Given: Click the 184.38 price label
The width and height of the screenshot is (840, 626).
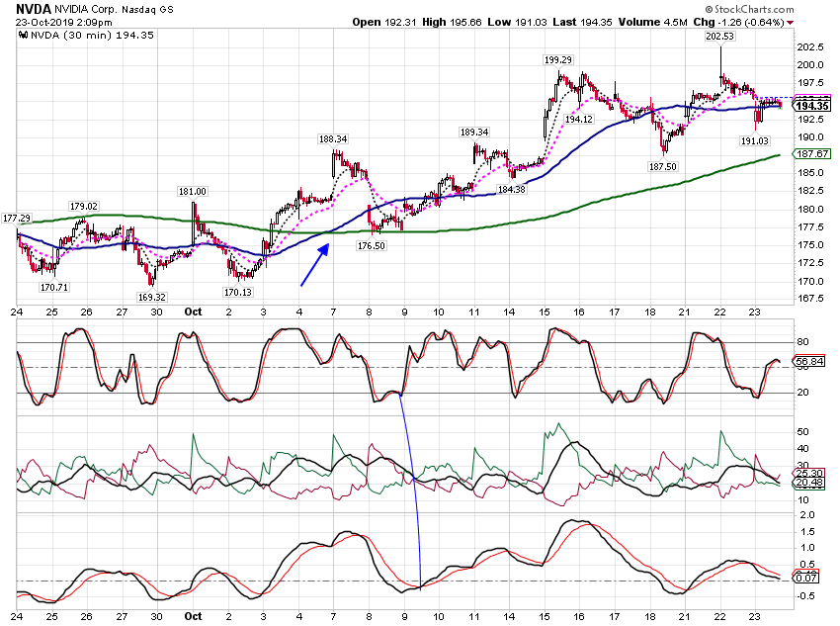Looking at the screenshot, I should click(x=512, y=189).
